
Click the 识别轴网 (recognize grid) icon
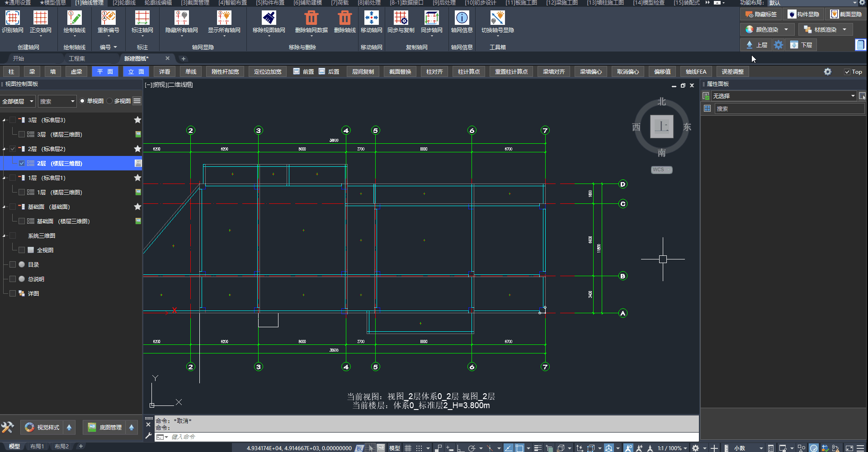[12, 18]
